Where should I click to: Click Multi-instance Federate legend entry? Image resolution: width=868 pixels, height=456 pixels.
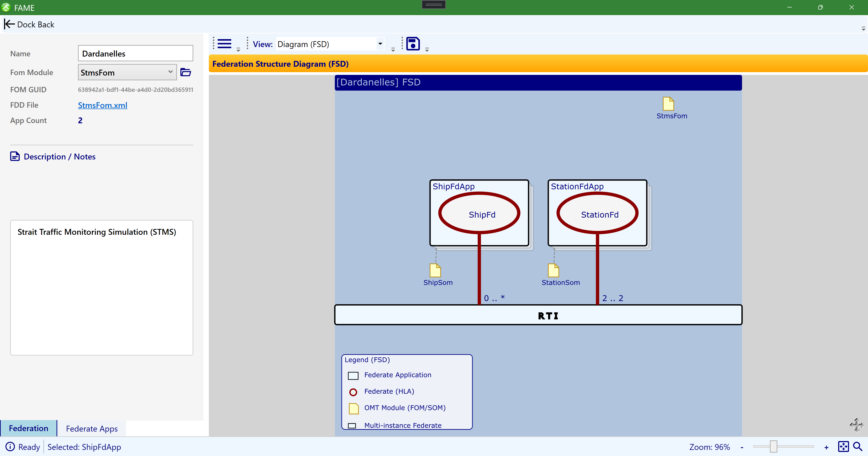click(x=403, y=425)
